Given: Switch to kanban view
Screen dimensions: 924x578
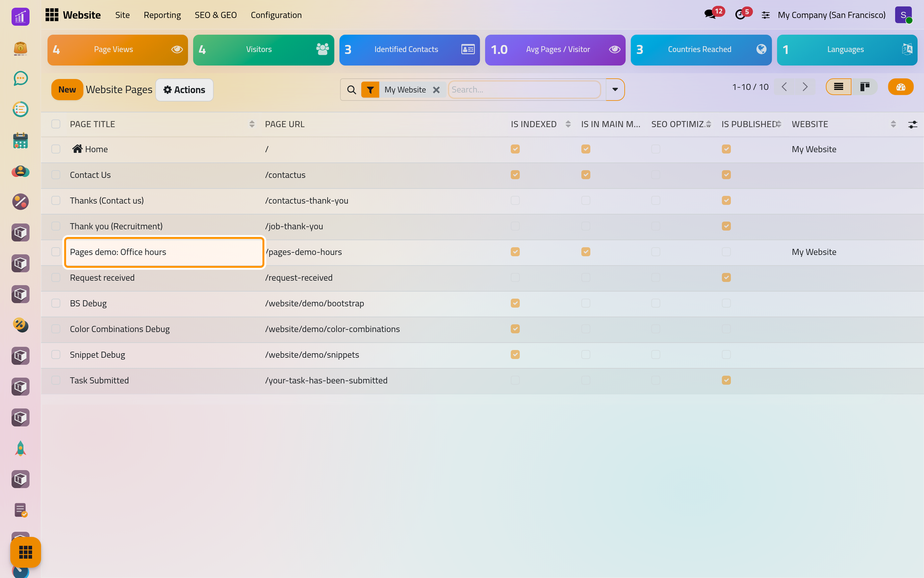Looking at the screenshot, I should point(865,87).
